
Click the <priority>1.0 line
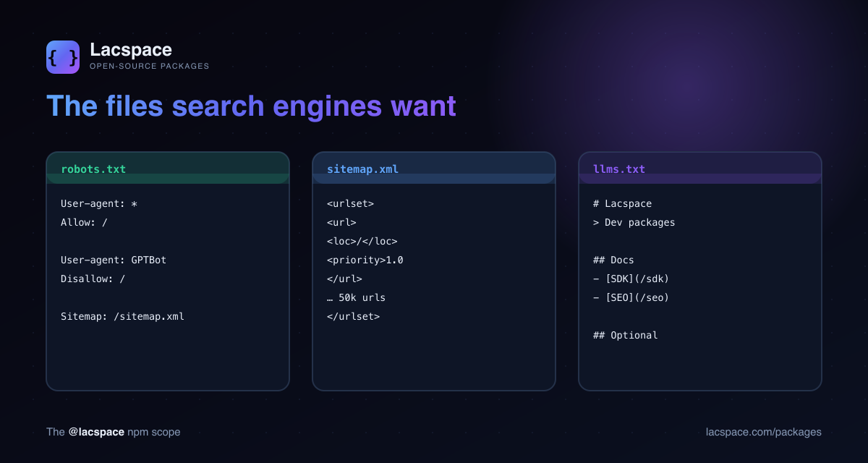click(365, 260)
